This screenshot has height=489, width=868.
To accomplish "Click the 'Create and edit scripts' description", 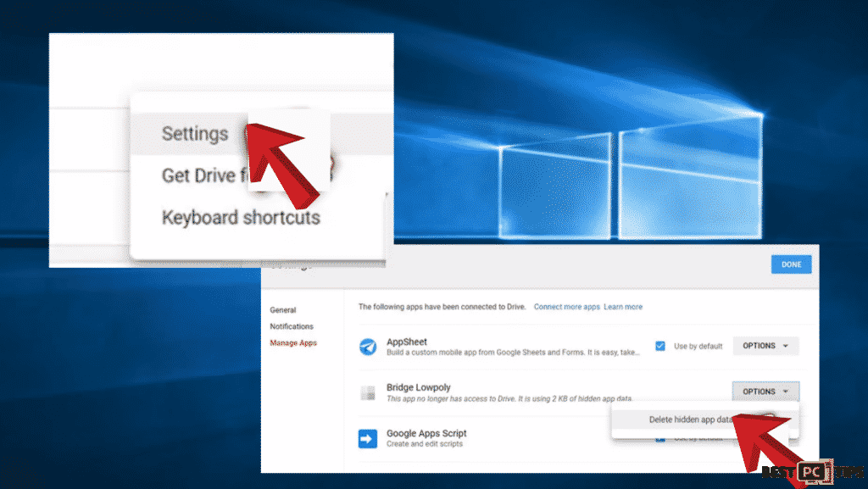I will click(x=425, y=443).
